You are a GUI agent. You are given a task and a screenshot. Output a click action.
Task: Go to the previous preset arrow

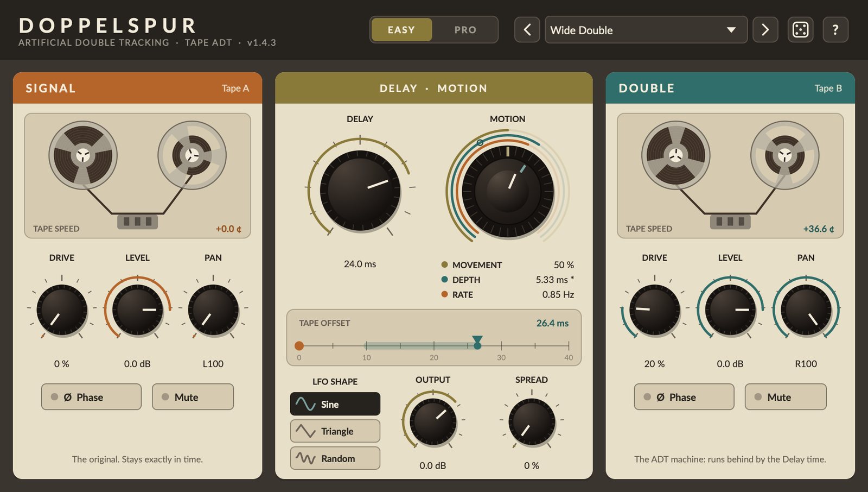click(527, 29)
